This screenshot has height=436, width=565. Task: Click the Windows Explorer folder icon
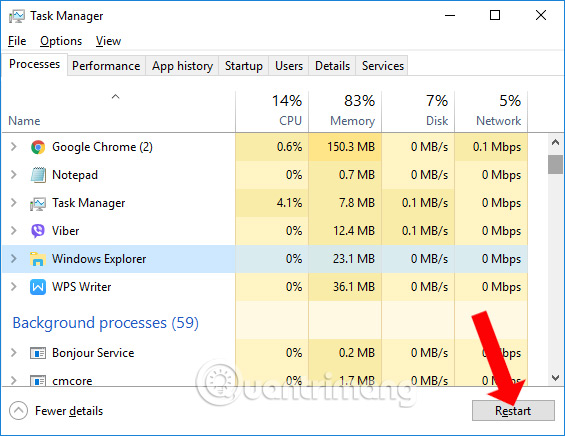(38, 259)
